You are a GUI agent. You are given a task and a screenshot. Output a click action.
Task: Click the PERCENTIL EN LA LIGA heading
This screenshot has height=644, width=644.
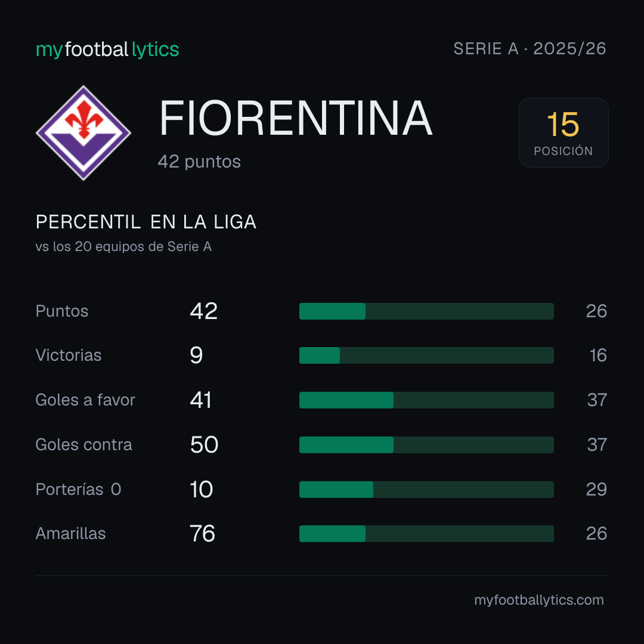tap(146, 222)
